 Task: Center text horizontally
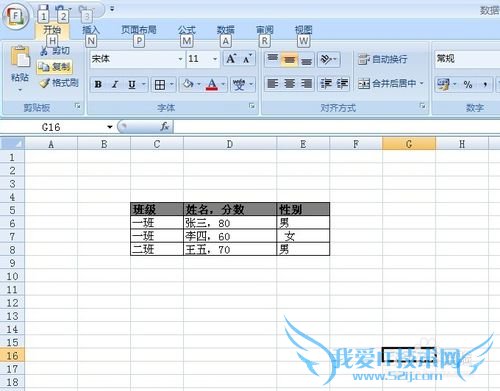click(x=289, y=83)
